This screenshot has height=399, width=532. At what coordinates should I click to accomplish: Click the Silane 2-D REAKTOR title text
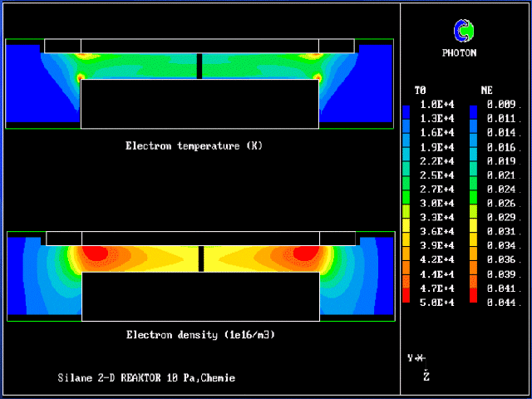click(x=146, y=378)
